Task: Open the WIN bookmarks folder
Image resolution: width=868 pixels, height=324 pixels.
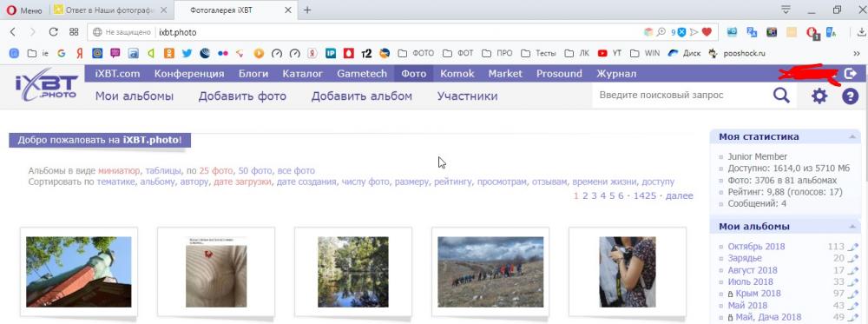Action: coord(645,54)
